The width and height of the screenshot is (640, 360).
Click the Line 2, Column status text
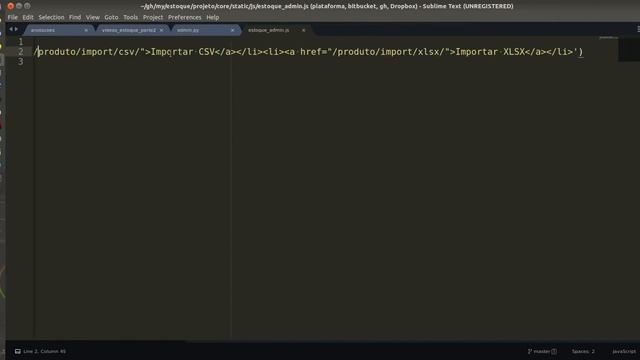[44, 351]
